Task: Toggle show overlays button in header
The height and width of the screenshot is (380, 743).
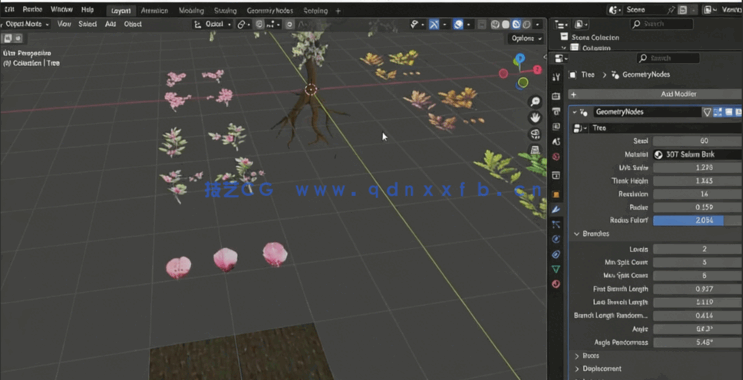Action: (458, 25)
